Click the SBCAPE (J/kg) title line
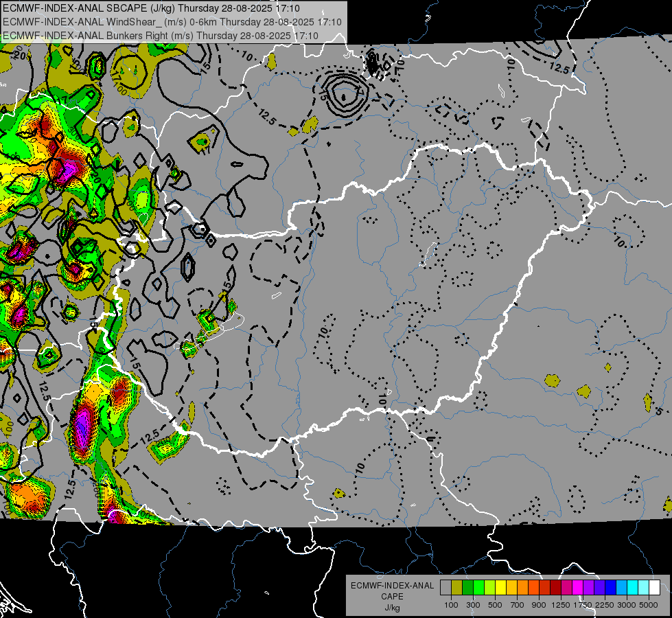 coord(151,8)
